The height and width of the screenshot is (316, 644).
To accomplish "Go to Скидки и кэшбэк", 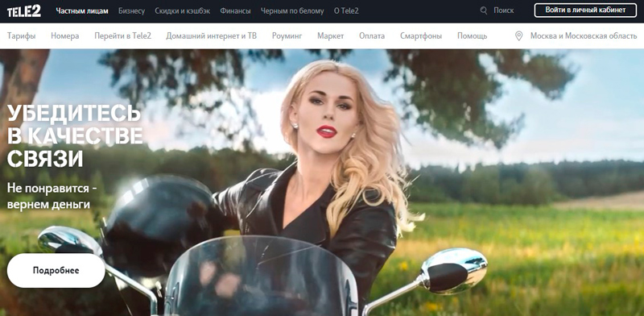I will point(183,11).
